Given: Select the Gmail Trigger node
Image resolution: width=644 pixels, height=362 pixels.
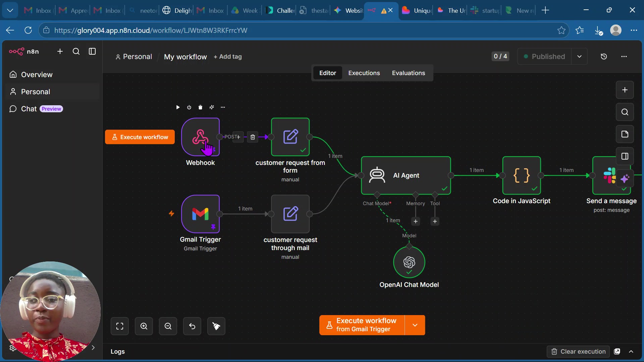Looking at the screenshot, I should click(200, 214).
